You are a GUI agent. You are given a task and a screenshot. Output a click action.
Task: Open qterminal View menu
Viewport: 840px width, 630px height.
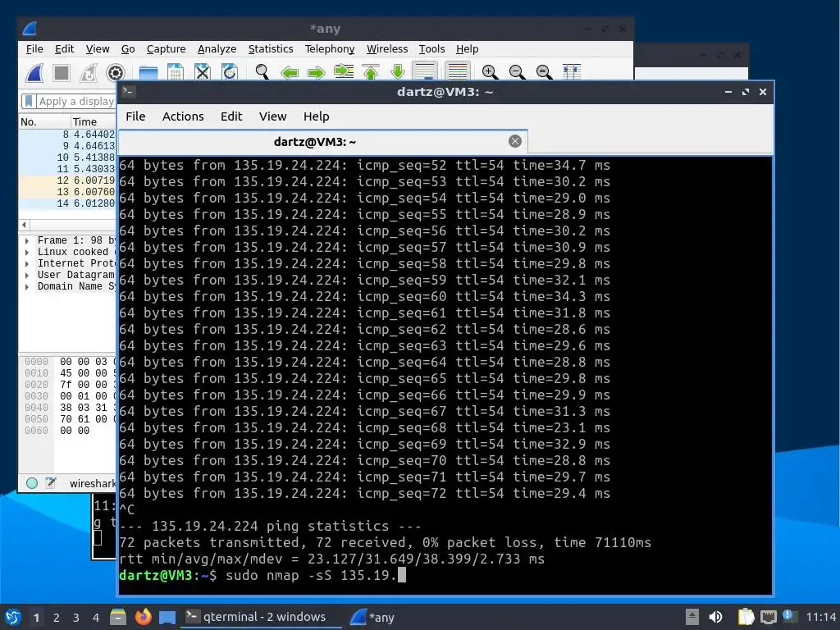[x=272, y=116]
